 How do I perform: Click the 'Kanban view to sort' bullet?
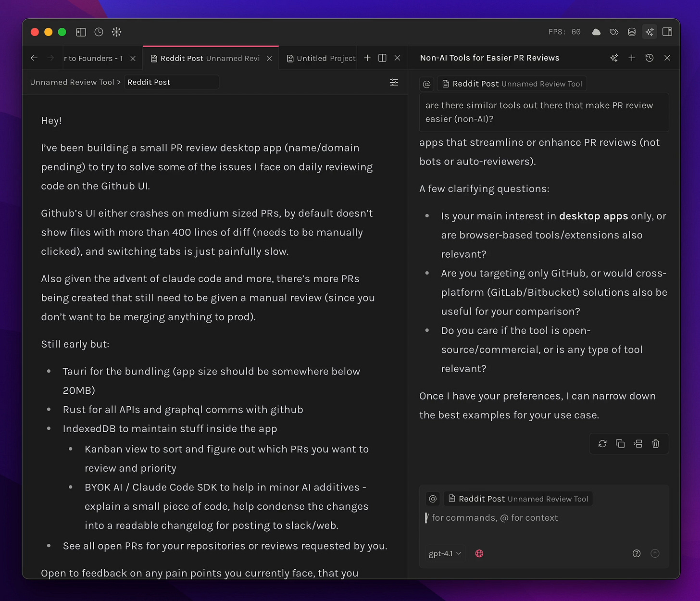point(226,459)
